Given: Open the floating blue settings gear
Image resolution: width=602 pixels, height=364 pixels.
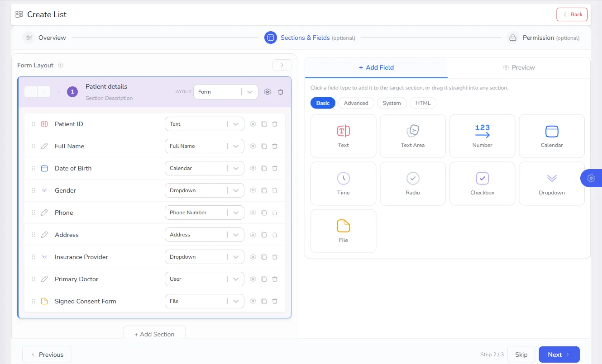Looking at the screenshot, I should click(591, 178).
